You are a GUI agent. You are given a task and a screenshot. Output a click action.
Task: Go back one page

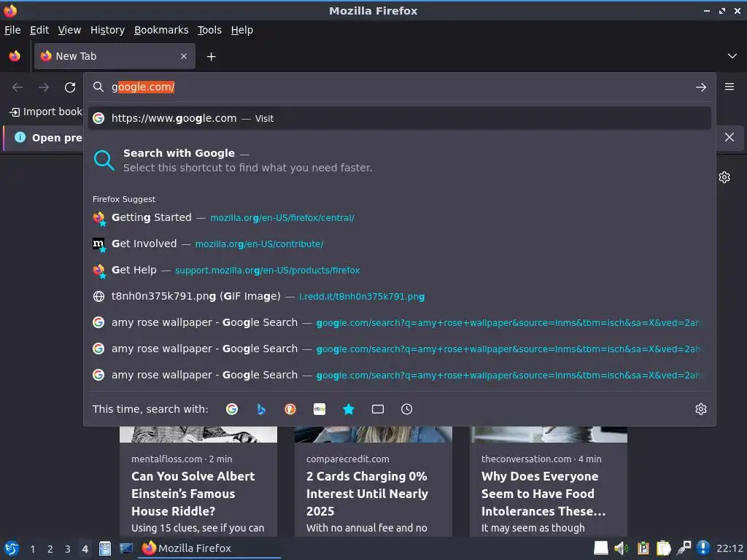point(18,87)
